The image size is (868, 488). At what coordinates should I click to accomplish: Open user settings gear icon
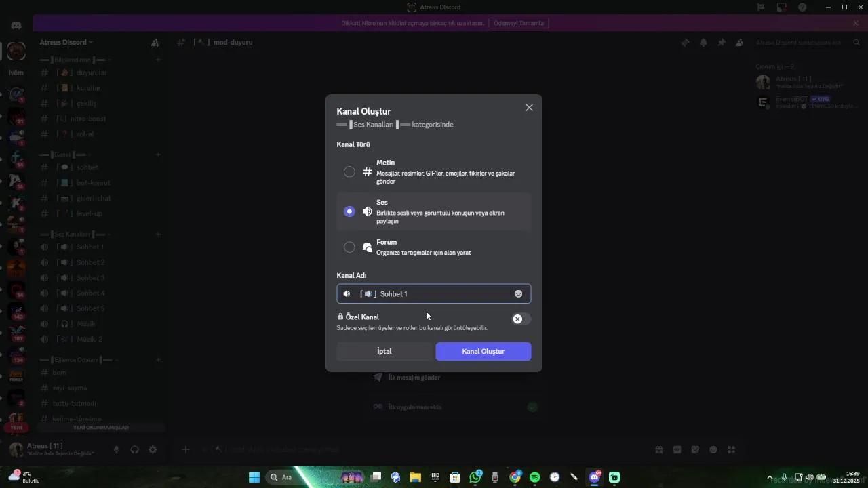click(x=153, y=450)
